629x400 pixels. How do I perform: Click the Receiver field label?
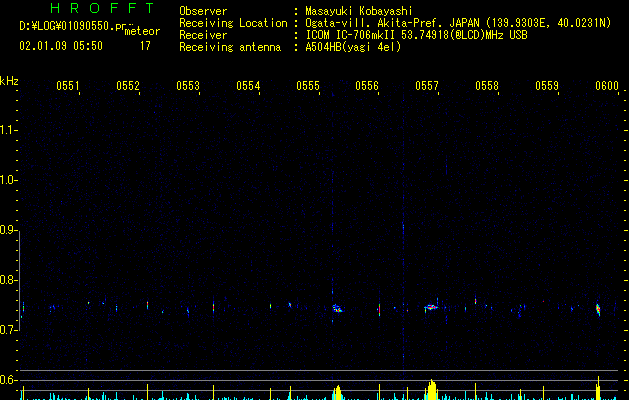(x=203, y=35)
